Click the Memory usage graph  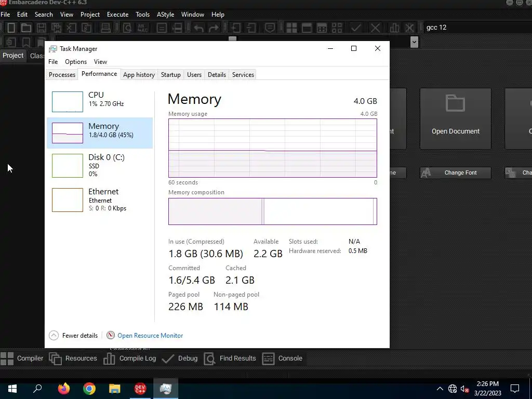click(x=272, y=148)
